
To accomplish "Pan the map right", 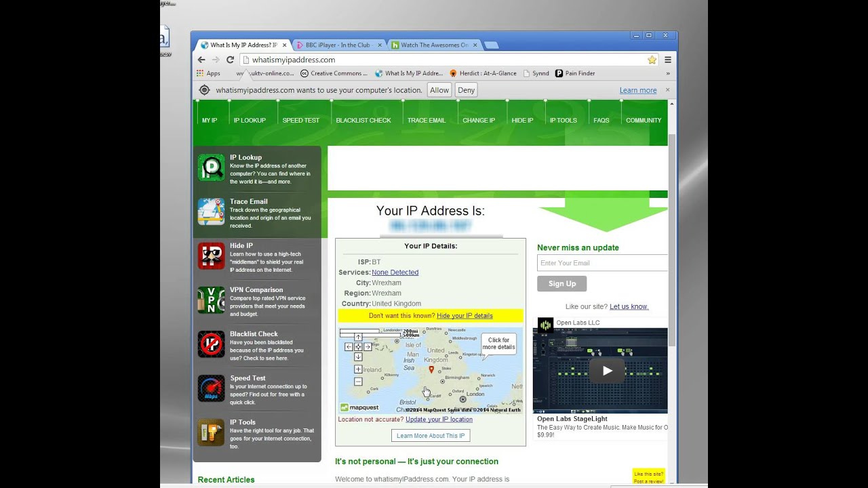I will click(368, 347).
